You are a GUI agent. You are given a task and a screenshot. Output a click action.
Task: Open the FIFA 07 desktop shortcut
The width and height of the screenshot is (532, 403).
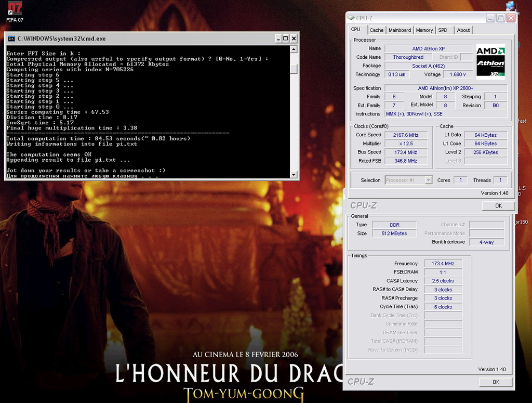tap(15, 12)
